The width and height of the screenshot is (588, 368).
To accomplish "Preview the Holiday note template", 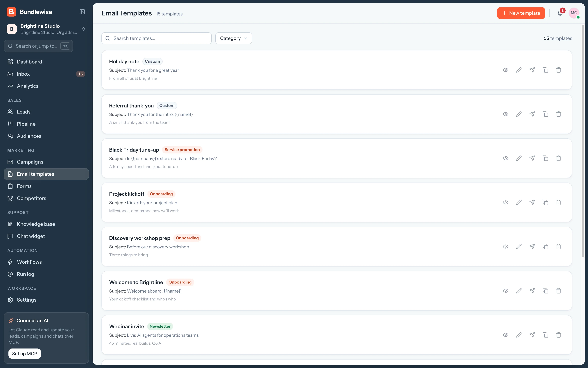I will [506, 70].
